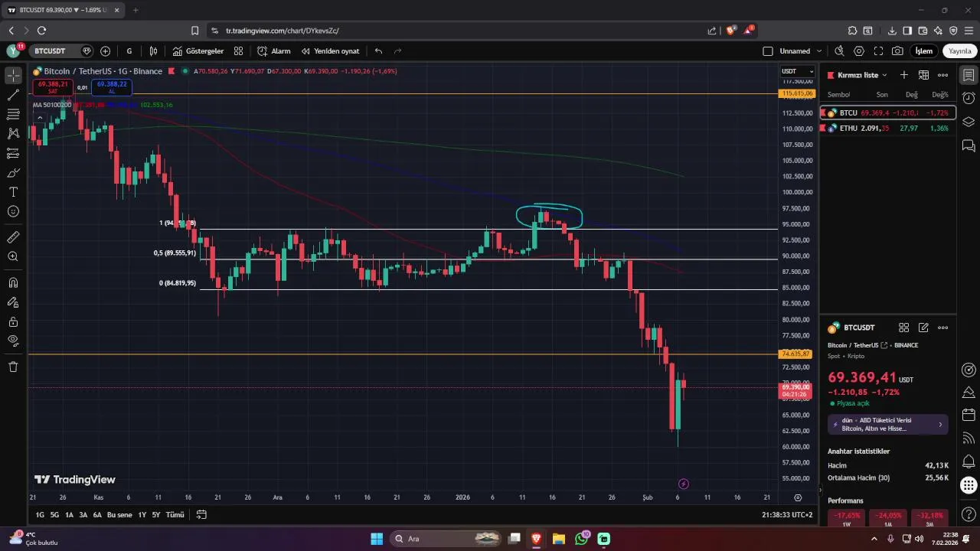Screen dimensions: 980x551
Task: Redo the chart action
Action: pos(397,51)
